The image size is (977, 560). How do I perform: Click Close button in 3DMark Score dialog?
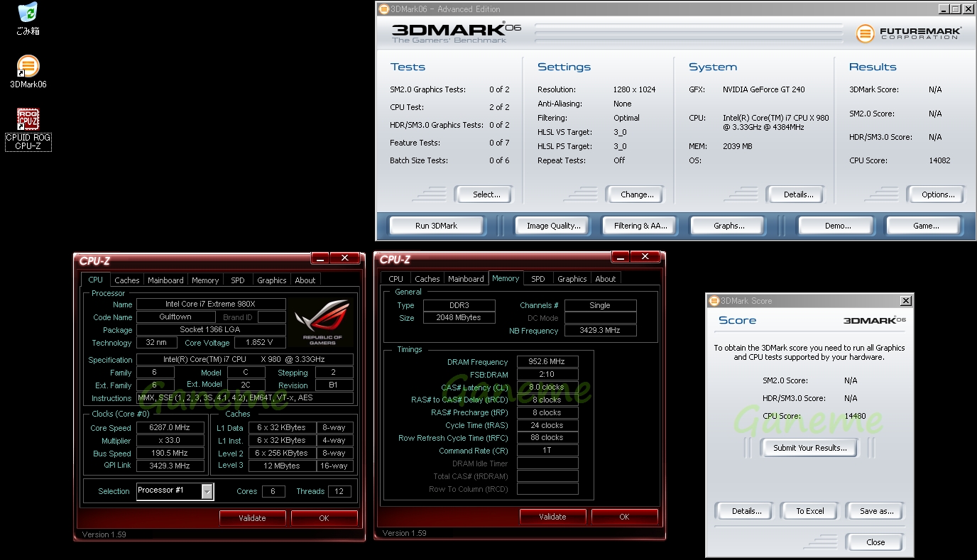(875, 542)
